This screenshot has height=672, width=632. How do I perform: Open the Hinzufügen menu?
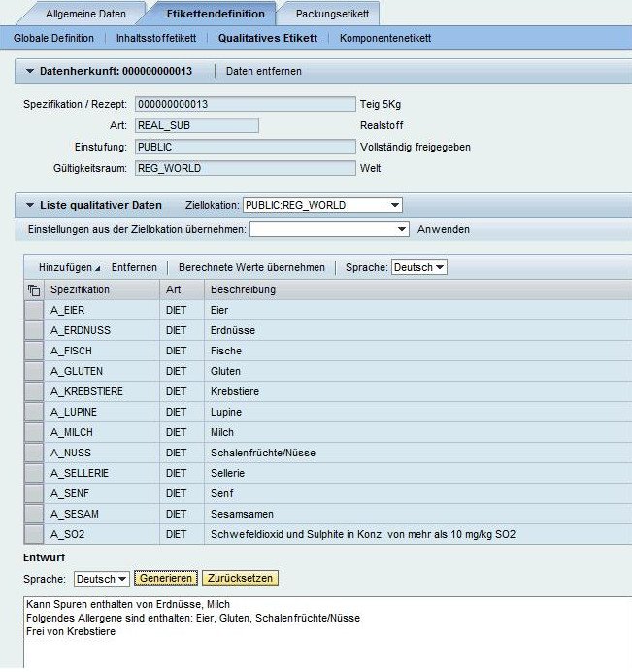[x=69, y=267]
